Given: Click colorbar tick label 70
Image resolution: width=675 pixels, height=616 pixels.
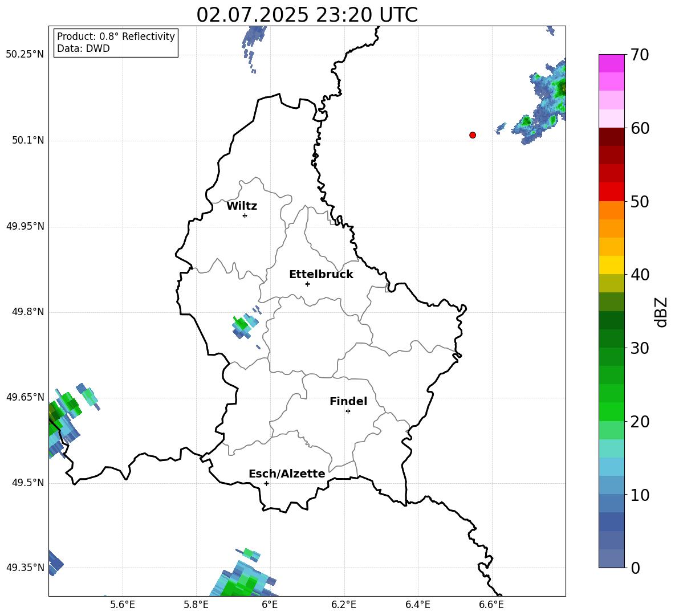Looking at the screenshot, I should pyautogui.click(x=640, y=55).
